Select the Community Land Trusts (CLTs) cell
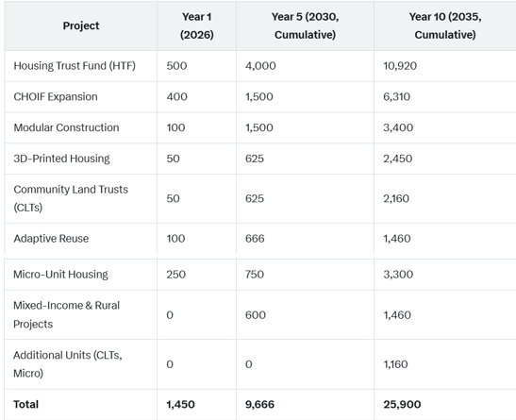516x420 pixels. 71,198
